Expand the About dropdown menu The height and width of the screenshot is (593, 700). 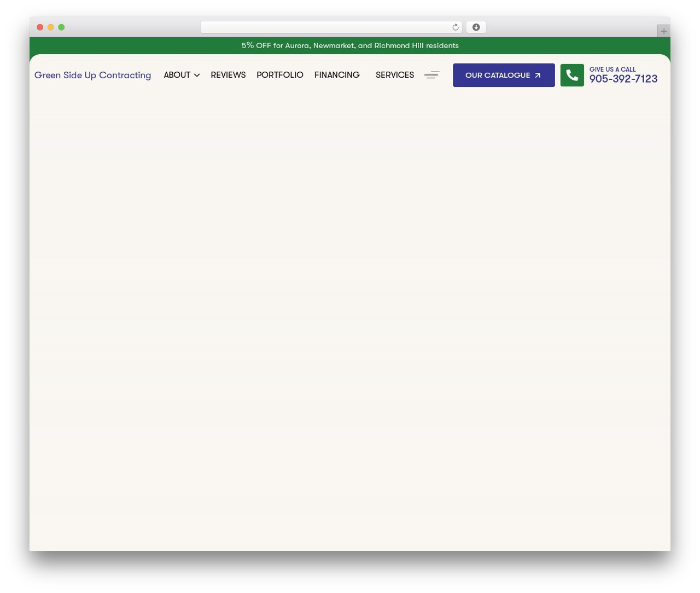click(x=182, y=75)
